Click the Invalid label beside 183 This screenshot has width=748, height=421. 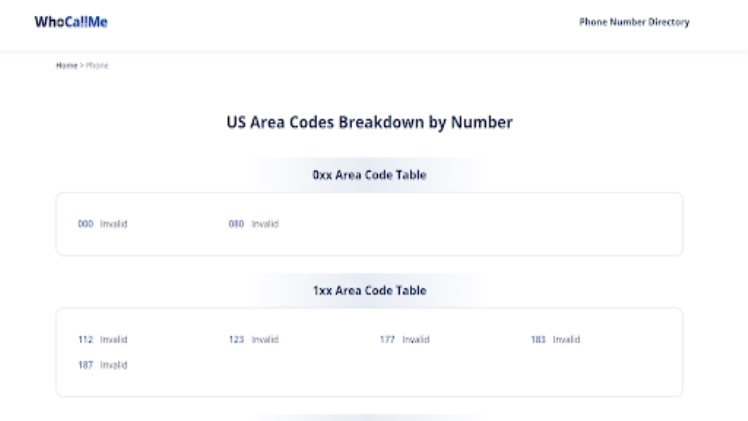pos(567,340)
